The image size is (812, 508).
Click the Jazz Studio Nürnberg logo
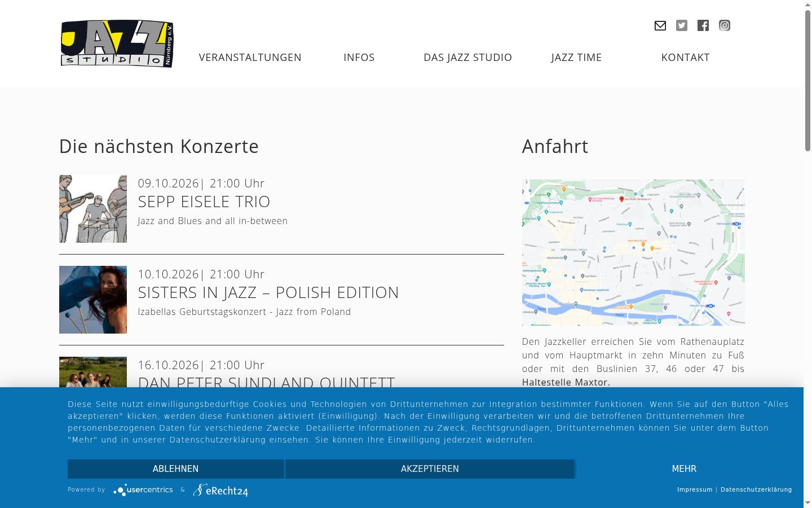(117, 43)
